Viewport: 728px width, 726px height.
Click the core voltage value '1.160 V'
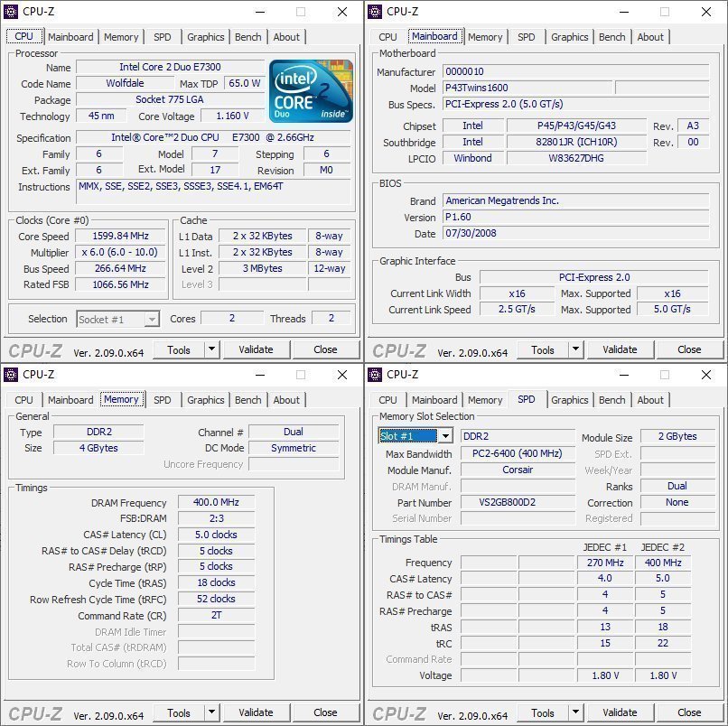[233, 116]
